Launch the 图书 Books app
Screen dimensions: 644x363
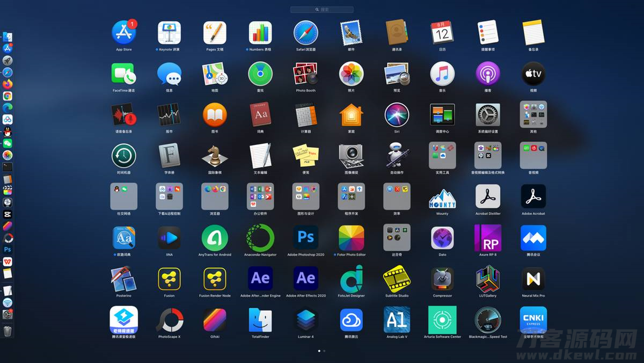215,115
